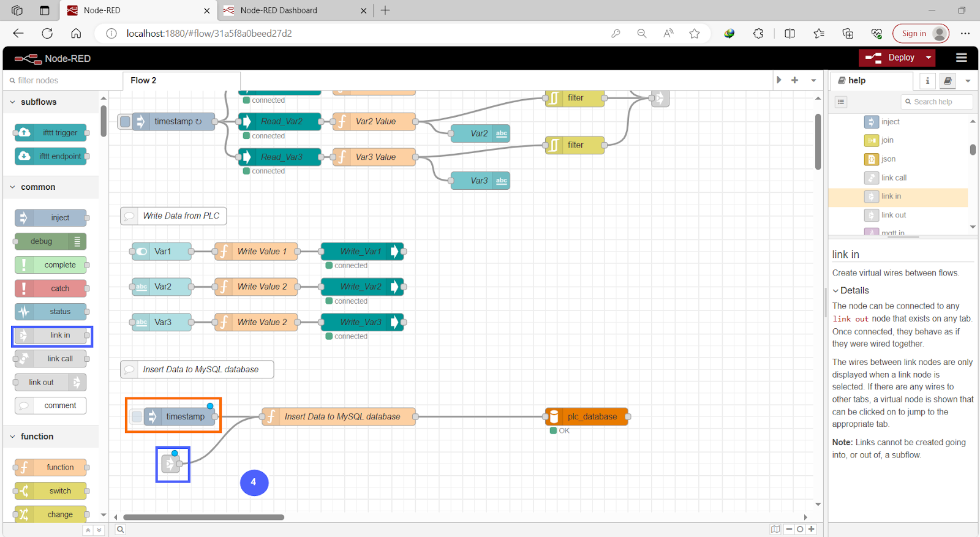
Task: Click the browser address bar URL
Action: pyautogui.click(x=209, y=34)
